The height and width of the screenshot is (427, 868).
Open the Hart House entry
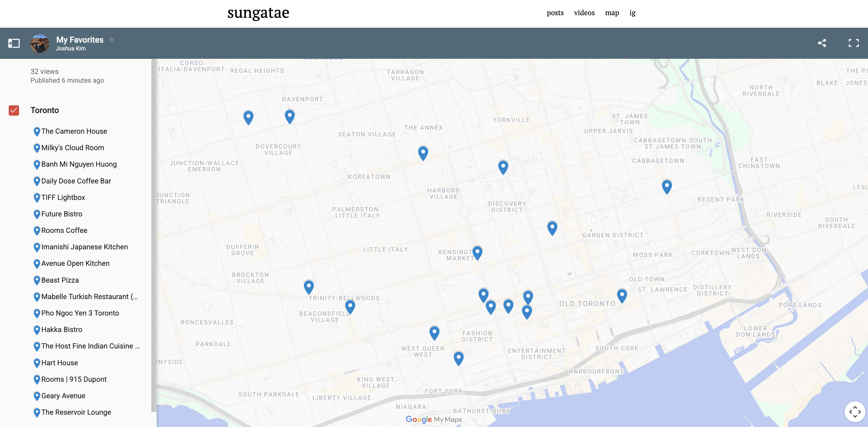tap(60, 363)
